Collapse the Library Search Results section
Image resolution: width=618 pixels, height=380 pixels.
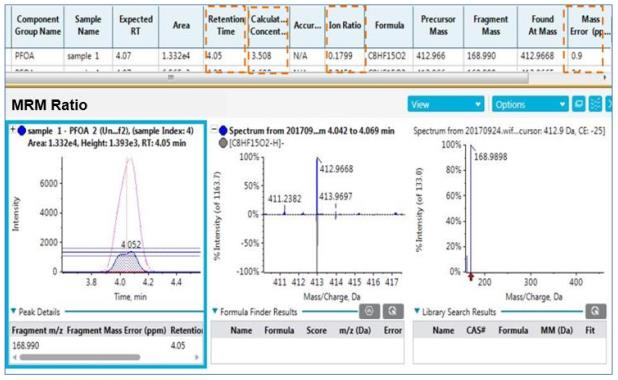click(x=417, y=311)
